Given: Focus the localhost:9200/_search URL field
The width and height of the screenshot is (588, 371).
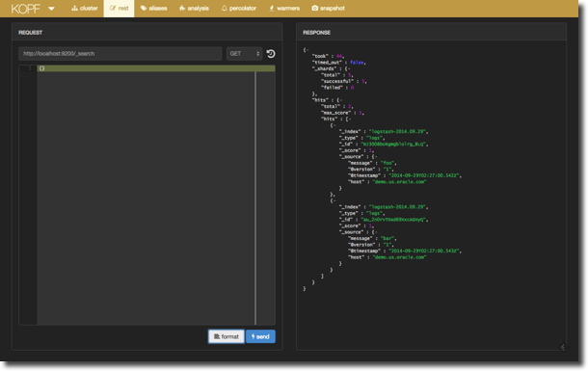Looking at the screenshot, I should (120, 54).
